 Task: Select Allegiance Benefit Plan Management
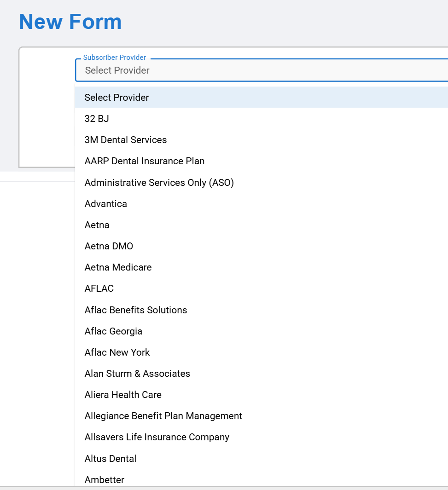163,416
